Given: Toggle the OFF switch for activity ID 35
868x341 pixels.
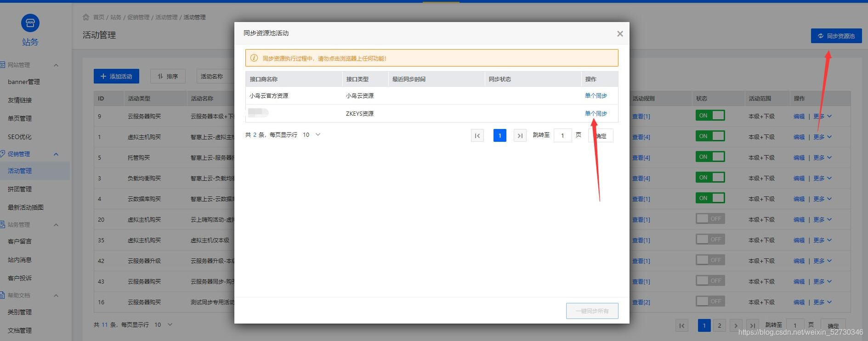Looking at the screenshot, I should tap(710, 239).
